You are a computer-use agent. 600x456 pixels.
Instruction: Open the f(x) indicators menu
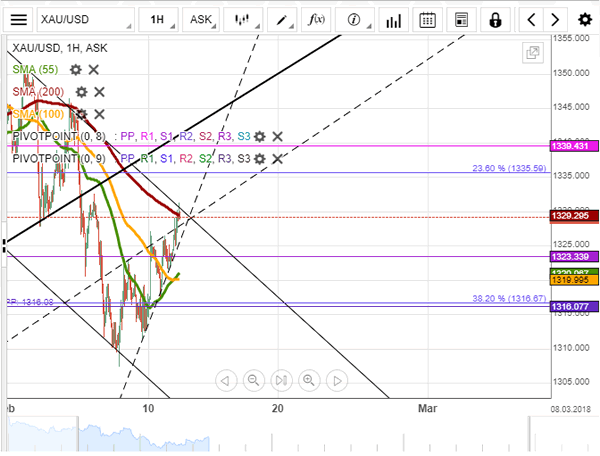(x=316, y=20)
